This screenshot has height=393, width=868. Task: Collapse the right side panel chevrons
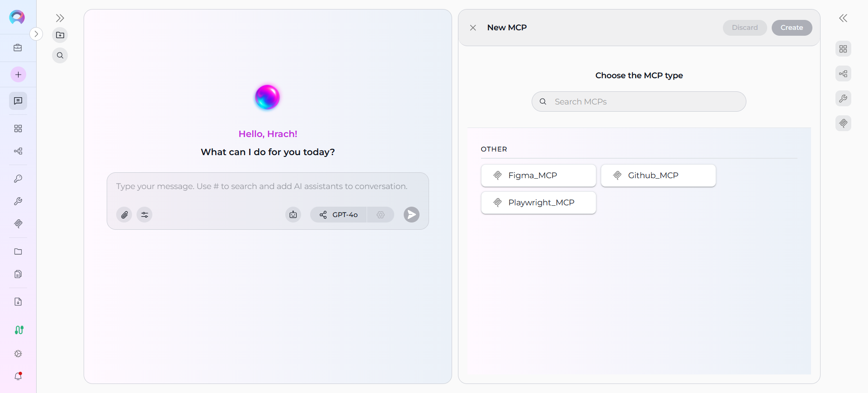coord(843,18)
